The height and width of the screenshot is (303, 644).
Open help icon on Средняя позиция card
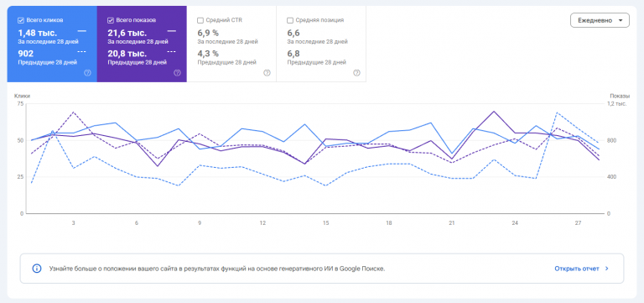pyautogui.click(x=356, y=73)
